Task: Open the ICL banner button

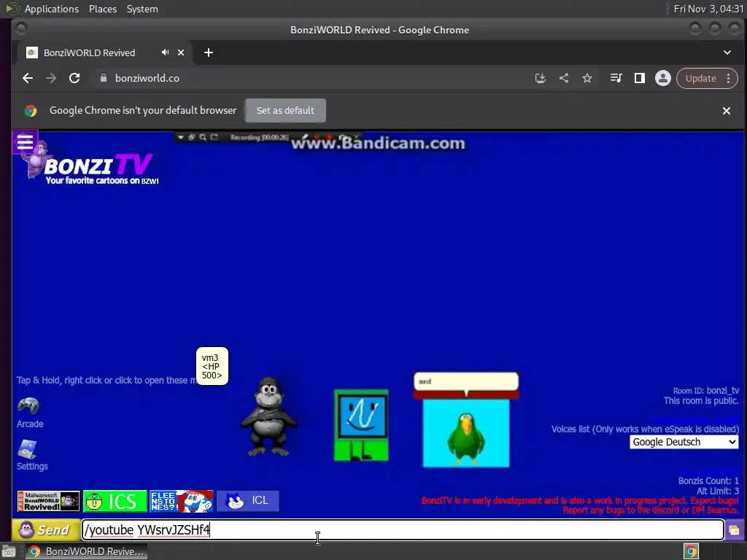Action: [248, 501]
